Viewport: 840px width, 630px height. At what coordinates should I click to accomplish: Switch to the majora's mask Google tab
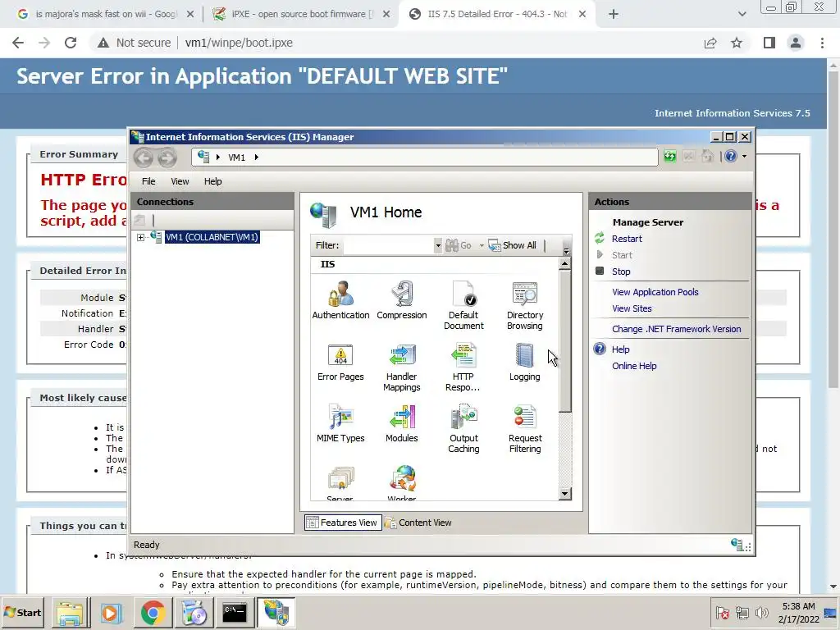[x=106, y=14]
